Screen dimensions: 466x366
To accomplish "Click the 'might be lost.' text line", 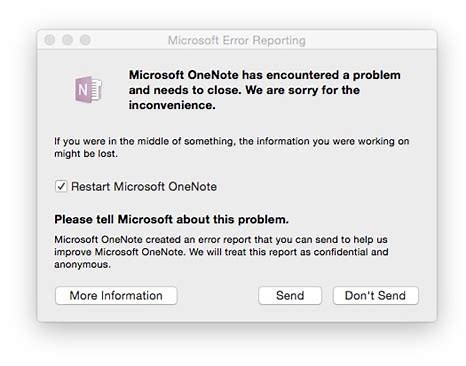I will 86,154.
